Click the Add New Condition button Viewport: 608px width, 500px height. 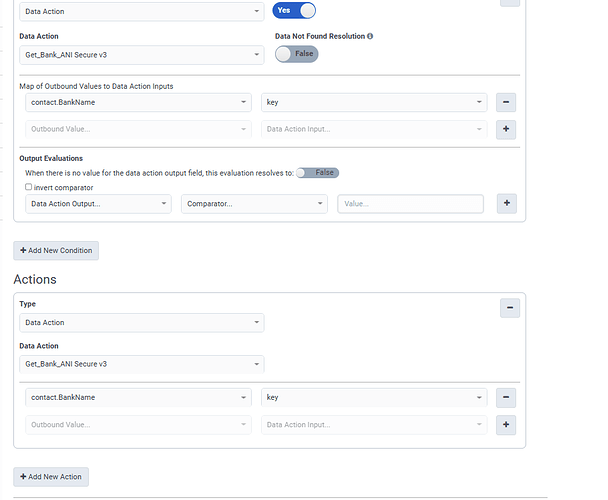point(56,251)
